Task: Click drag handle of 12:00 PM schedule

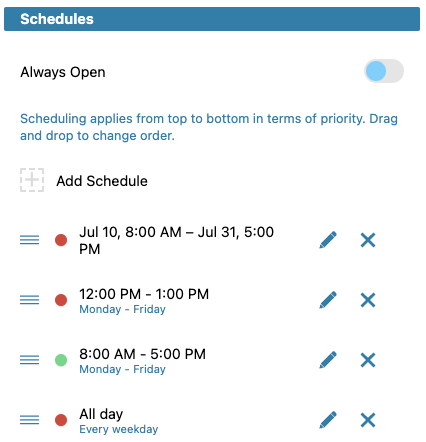Action: click(x=29, y=300)
